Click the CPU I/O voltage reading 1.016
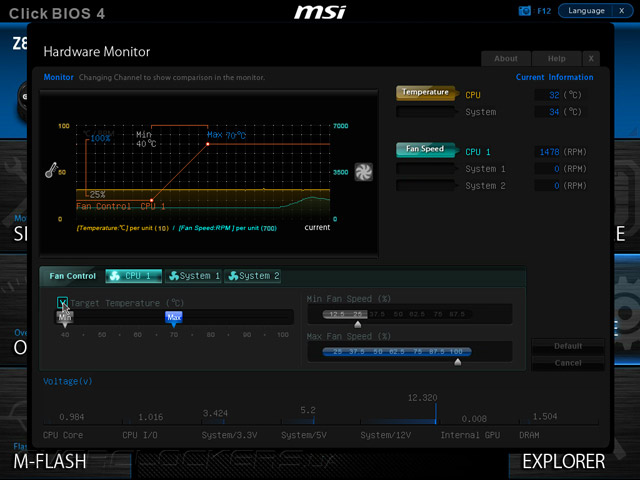Screen dimensions: 640x480 tap(151, 417)
